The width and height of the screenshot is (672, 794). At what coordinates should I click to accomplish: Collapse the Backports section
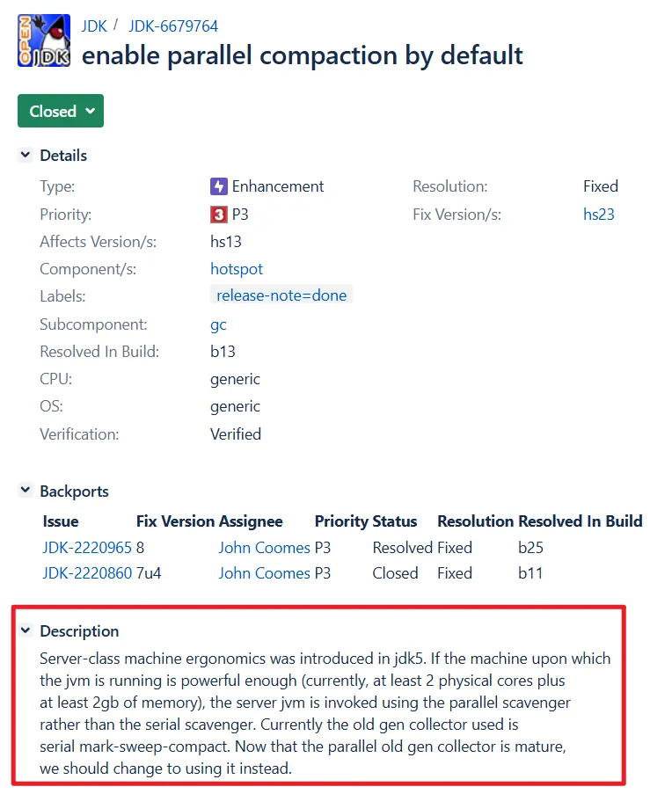[26, 492]
